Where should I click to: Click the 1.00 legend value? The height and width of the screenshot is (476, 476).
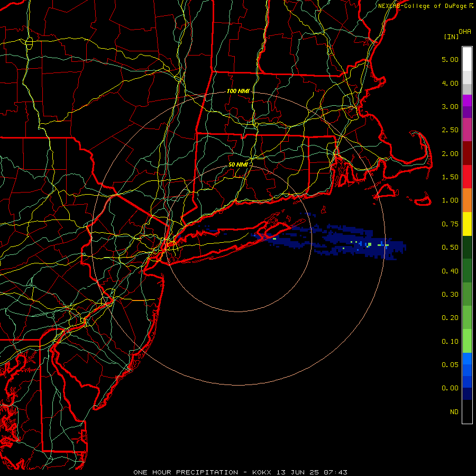[450, 200]
